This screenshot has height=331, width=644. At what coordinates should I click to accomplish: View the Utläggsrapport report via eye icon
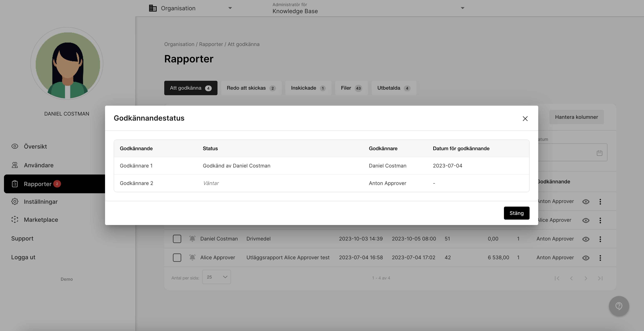586,258
